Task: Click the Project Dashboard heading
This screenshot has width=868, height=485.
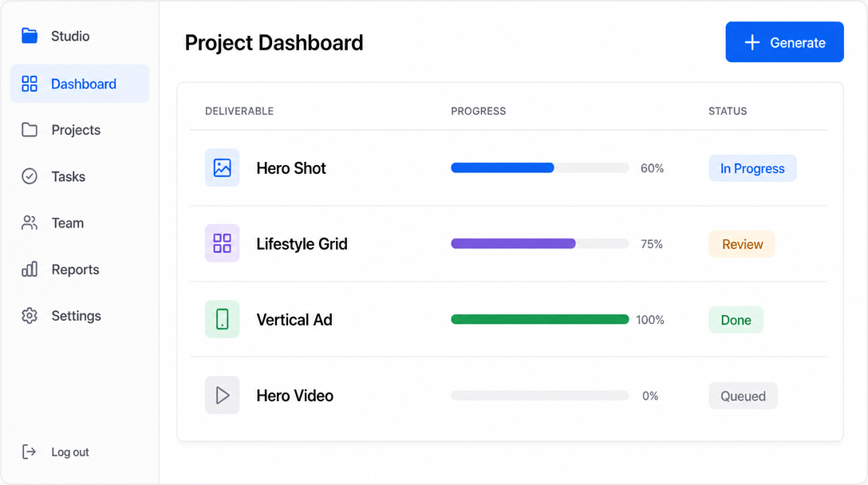Action: [274, 42]
